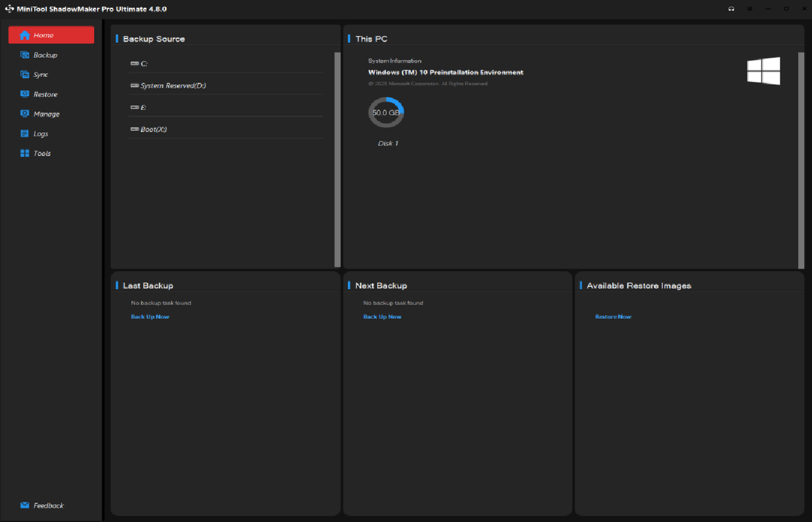Click the Disk 1 label
Screen dimensions: 812x522
click(388, 143)
